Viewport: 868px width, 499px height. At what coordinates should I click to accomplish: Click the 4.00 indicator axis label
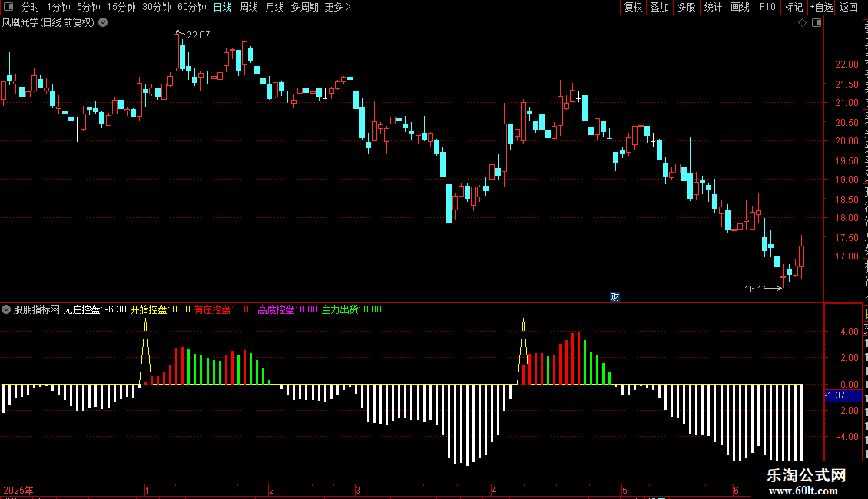pyautogui.click(x=849, y=332)
